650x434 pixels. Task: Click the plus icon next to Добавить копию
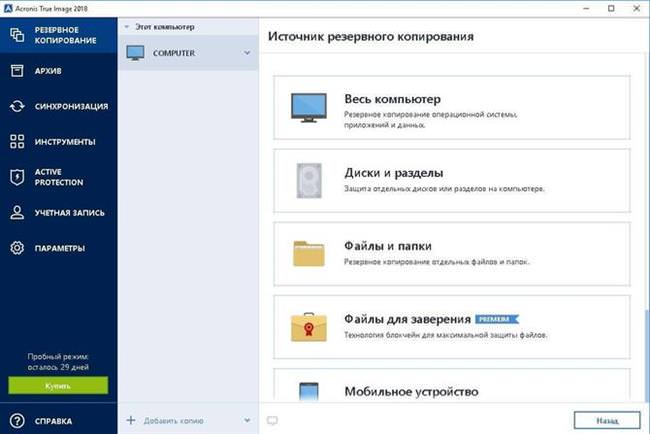pyautogui.click(x=131, y=420)
